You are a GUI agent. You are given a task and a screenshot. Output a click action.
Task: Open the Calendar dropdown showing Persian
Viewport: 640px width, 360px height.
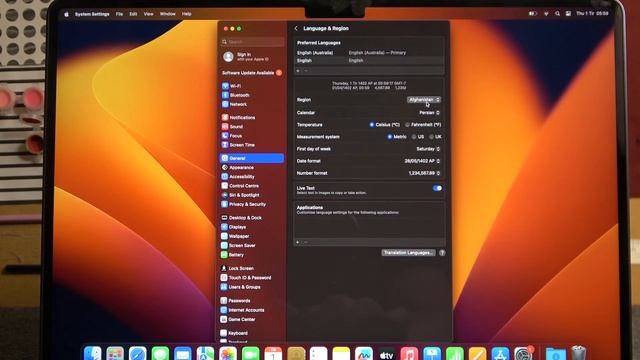429,113
